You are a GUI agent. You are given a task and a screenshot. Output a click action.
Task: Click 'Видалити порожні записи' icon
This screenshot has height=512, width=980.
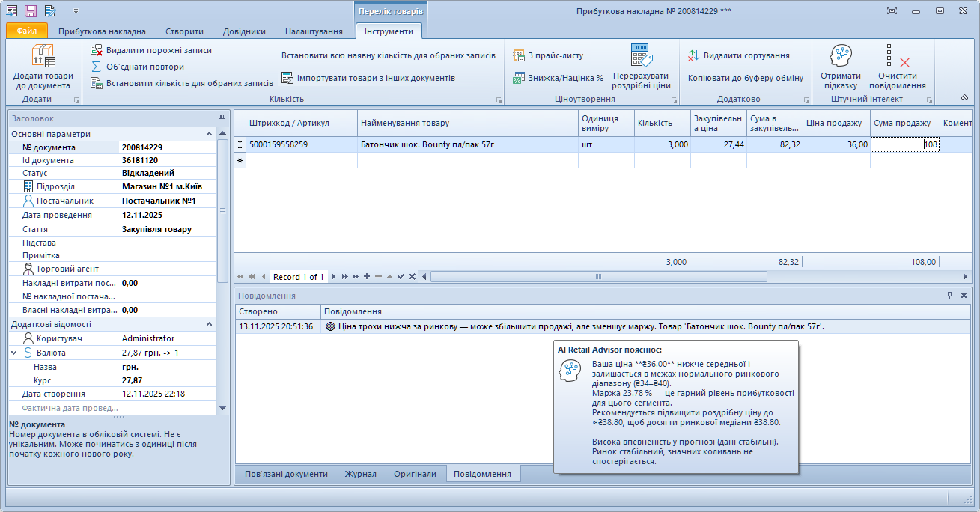(x=97, y=50)
